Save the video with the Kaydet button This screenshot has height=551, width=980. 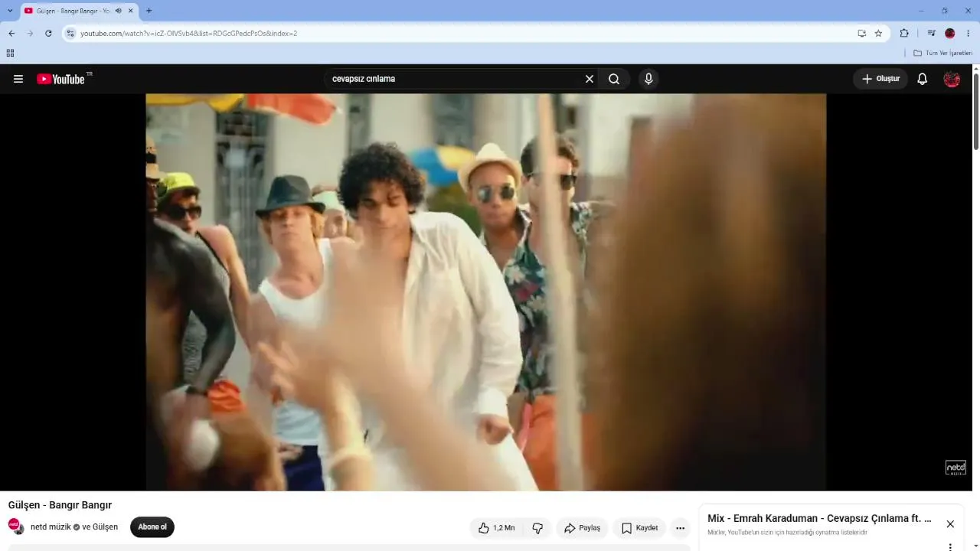639,528
